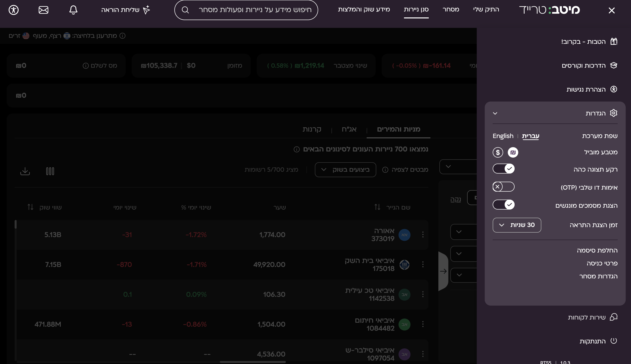Open the ביצועים בשוק view dropdown
631x364 pixels.
[345, 170]
